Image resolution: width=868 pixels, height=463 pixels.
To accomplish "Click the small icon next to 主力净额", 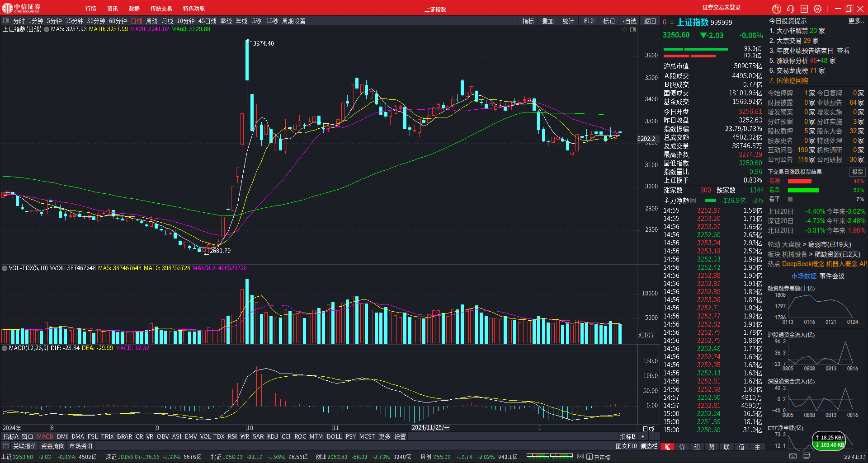I will 693,201.
